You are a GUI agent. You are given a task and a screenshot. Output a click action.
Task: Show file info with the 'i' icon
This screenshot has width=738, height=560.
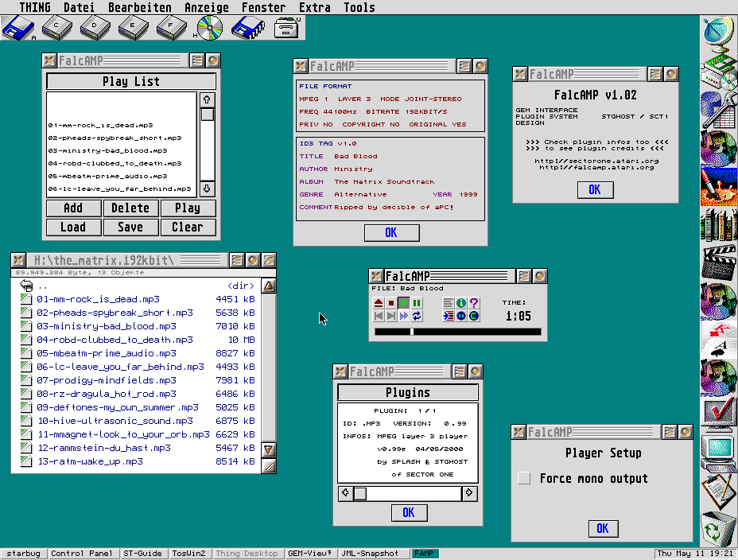[x=460, y=303]
